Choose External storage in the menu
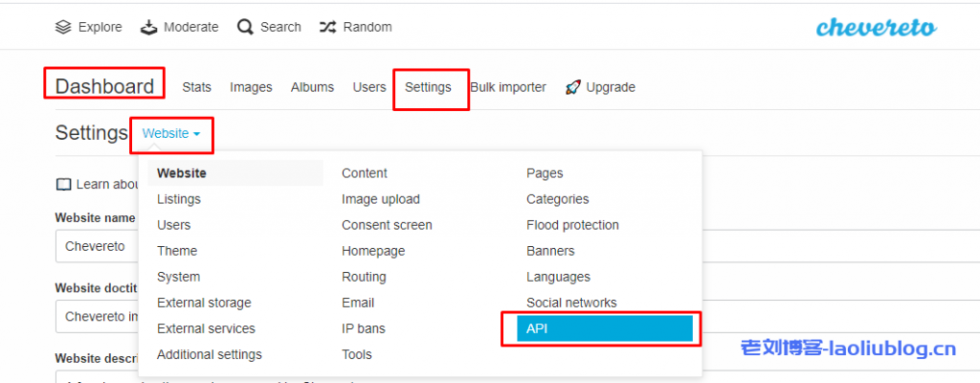Image resolution: width=980 pixels, height=383 pixels. 204,303
